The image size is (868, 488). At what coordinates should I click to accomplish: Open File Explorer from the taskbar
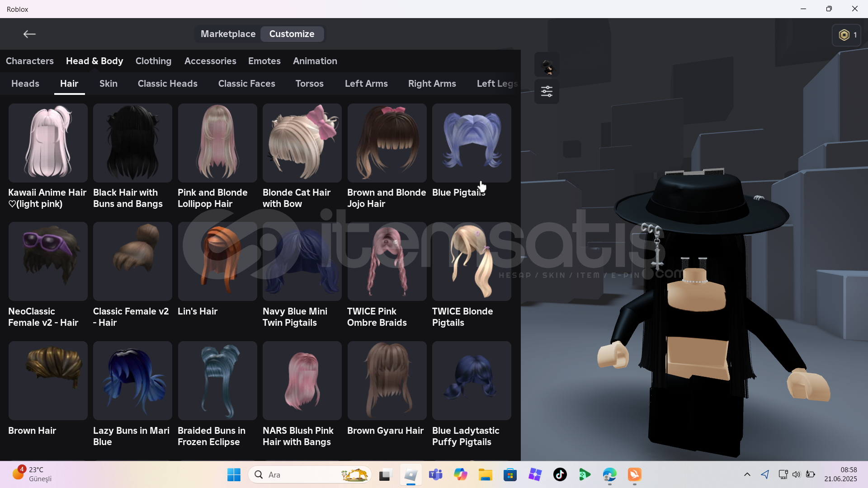pyautogui.click(x=486, y=474)
